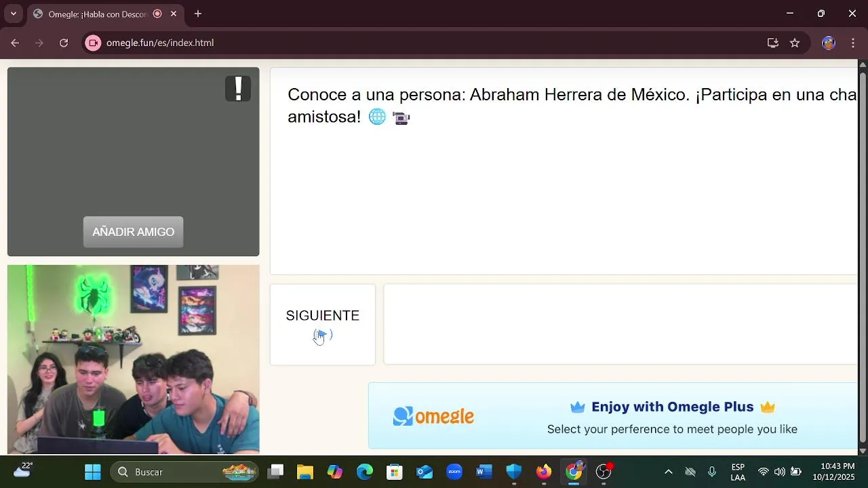Screen dimensions: 868x488
Task: Close the Omegle tab
Action: [174, 14]
